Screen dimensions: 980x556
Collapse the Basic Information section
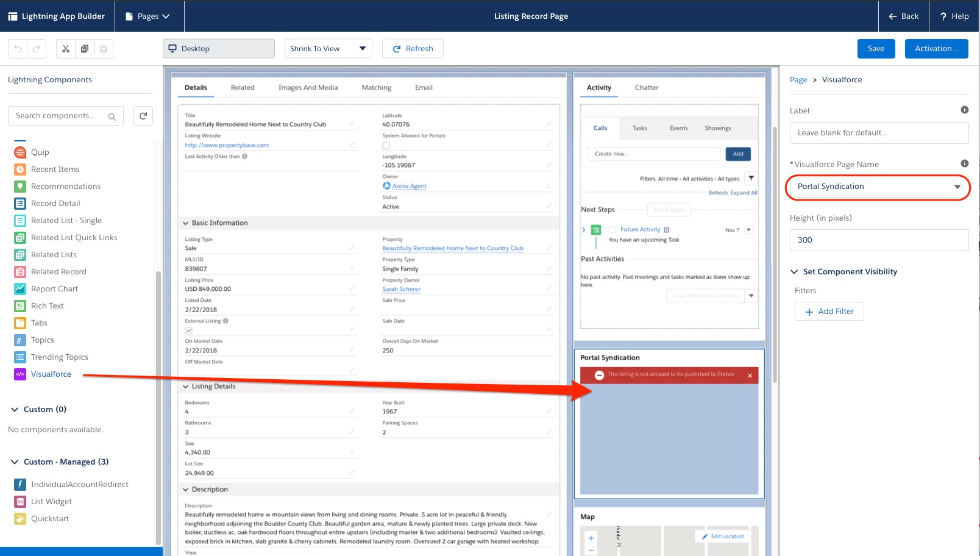point(186,223)
